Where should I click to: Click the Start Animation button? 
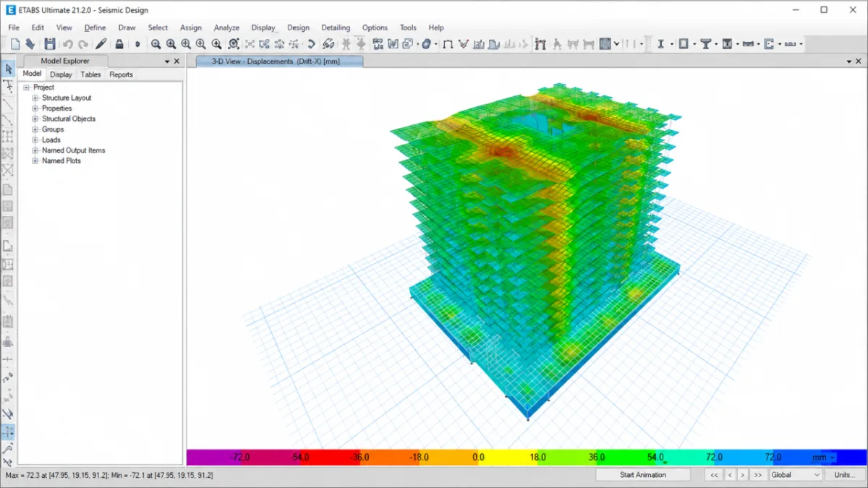[x=642, y=475]
